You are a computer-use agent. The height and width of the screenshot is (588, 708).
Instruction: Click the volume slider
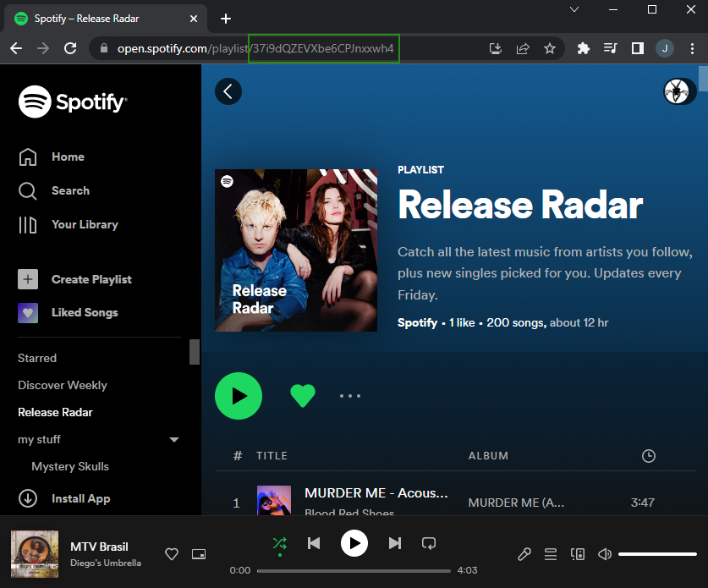pos(657,554)
